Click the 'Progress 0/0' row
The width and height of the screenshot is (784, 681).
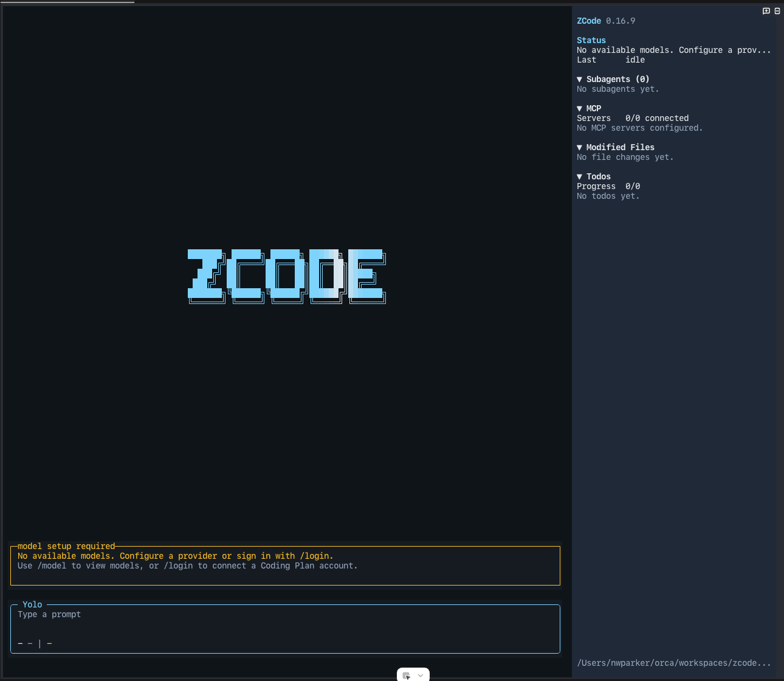[608, 186]
